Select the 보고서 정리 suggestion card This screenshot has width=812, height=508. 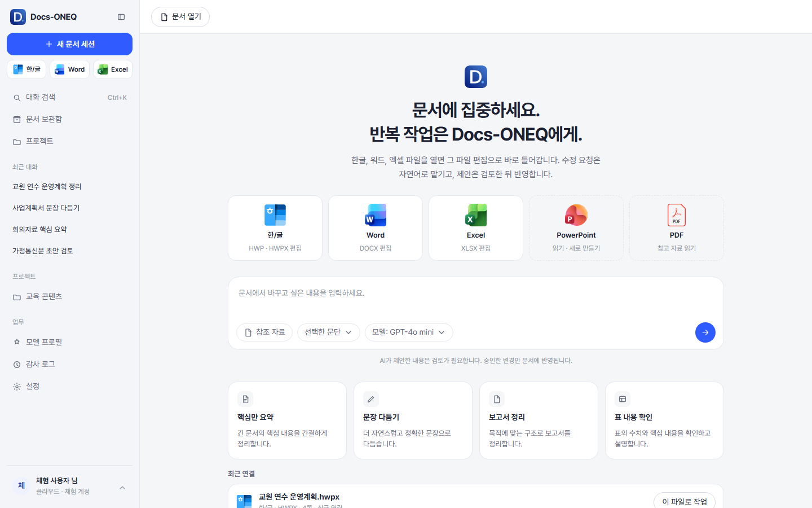[x=539, y=421]
